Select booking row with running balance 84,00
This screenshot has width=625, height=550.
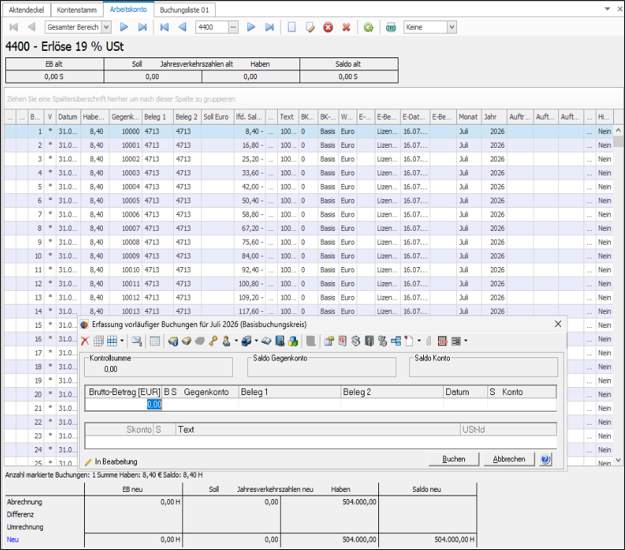tap(311, 256)
